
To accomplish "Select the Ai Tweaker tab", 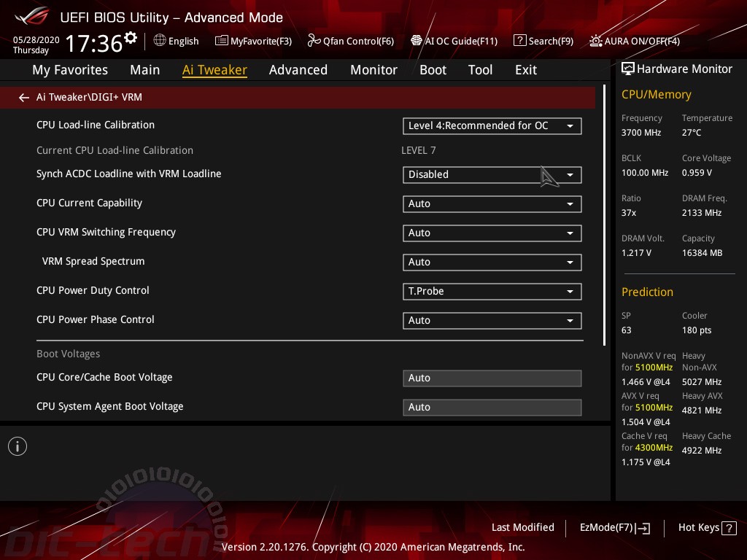I will pos(215,70).
